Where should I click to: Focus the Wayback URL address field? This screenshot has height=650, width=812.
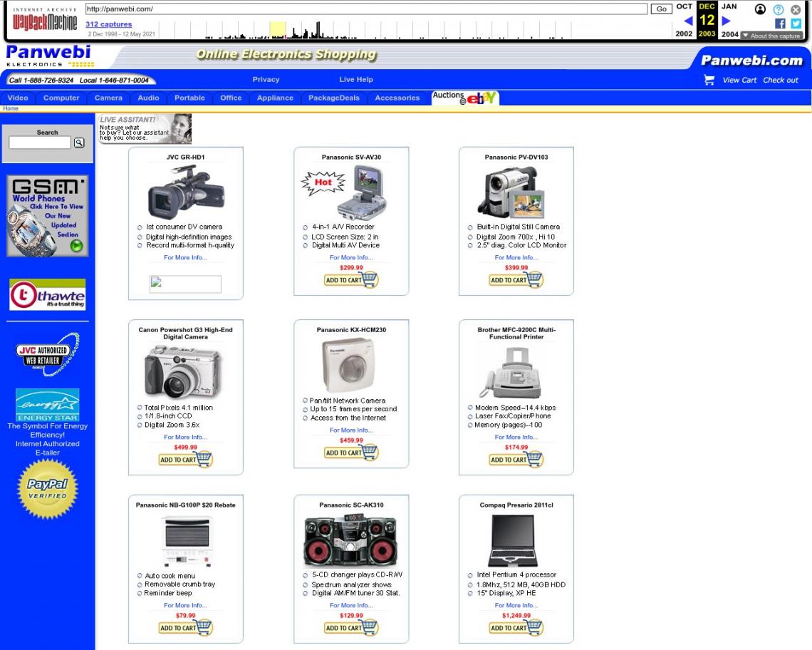(x=366, y=9)
